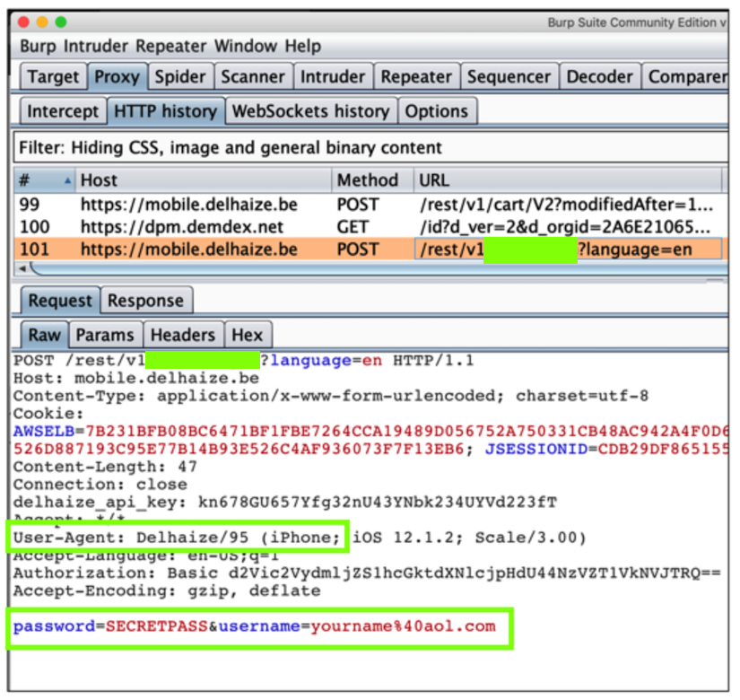
Task: Switch to the Intercept sub-tab
Action: pyautogui.click(x=63, y=111)
